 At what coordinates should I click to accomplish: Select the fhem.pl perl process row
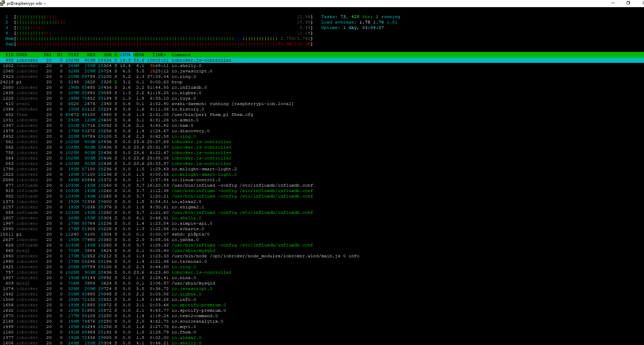pyautogui.click(x=322, y=115)
